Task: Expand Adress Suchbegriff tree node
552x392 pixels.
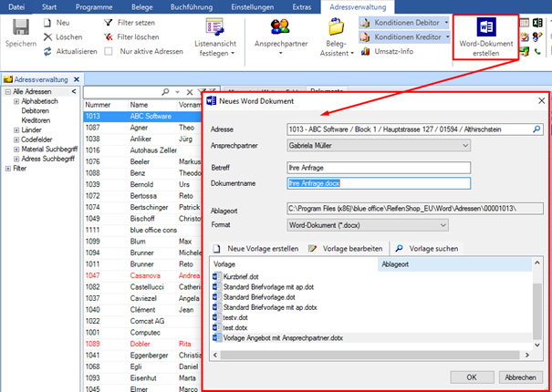Action: [x=16, y=159]
